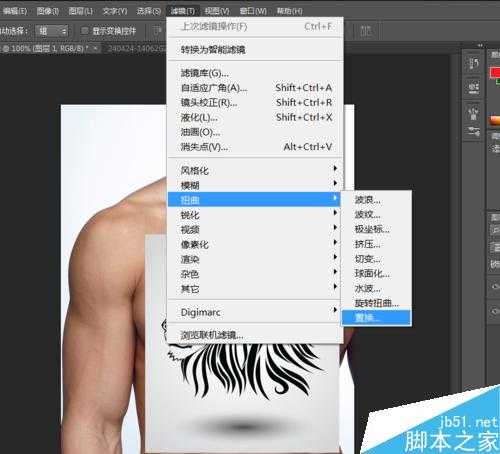This screenshot has width=500, height=454.
Task: Select 旋转扭曲... twirl filter
Action: (x=377, y=303)
